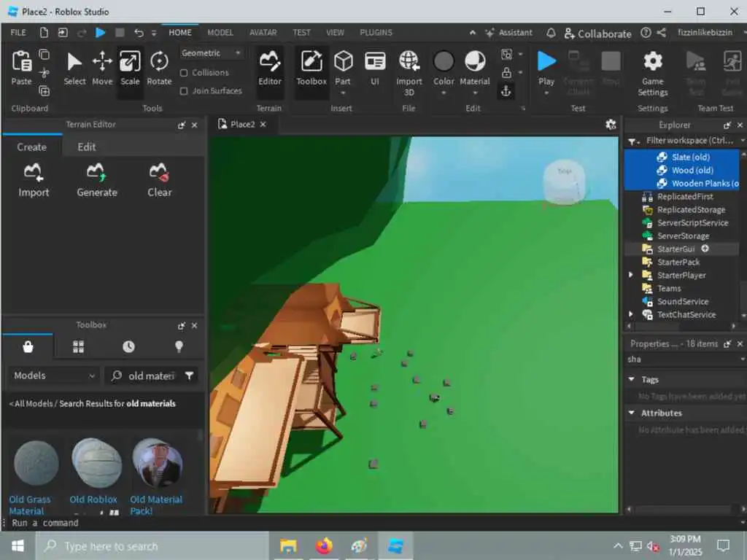This screenshot has width=747, height=560.
Task: Enable Join Surfaces checkbox
Action: coord(184,91)
